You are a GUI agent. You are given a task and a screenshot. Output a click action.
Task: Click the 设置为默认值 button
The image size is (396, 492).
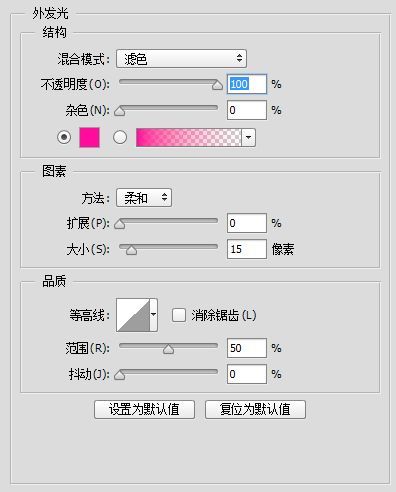[144, 409]
